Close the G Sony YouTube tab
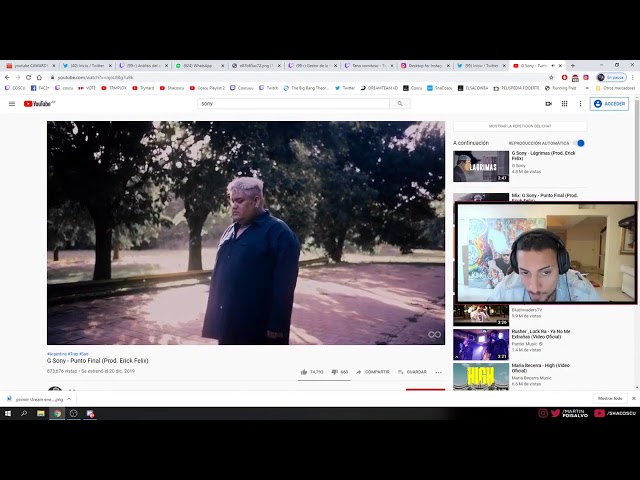640x480 pixels. (560, 65)
